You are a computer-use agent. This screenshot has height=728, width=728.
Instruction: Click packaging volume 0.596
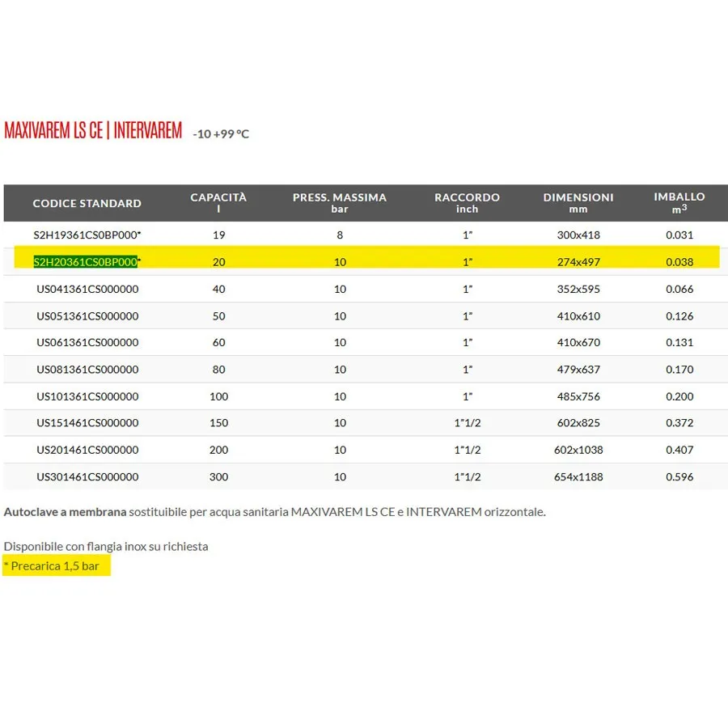pyautogui.click(x=679, y=476)
